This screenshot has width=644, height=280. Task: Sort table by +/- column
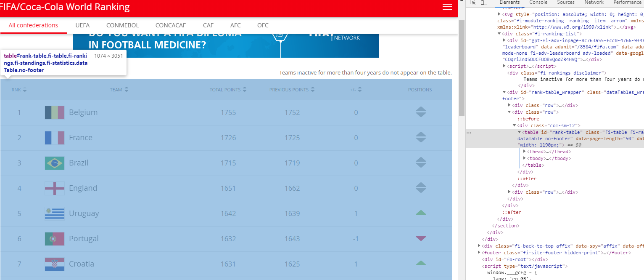pos(356,90)
